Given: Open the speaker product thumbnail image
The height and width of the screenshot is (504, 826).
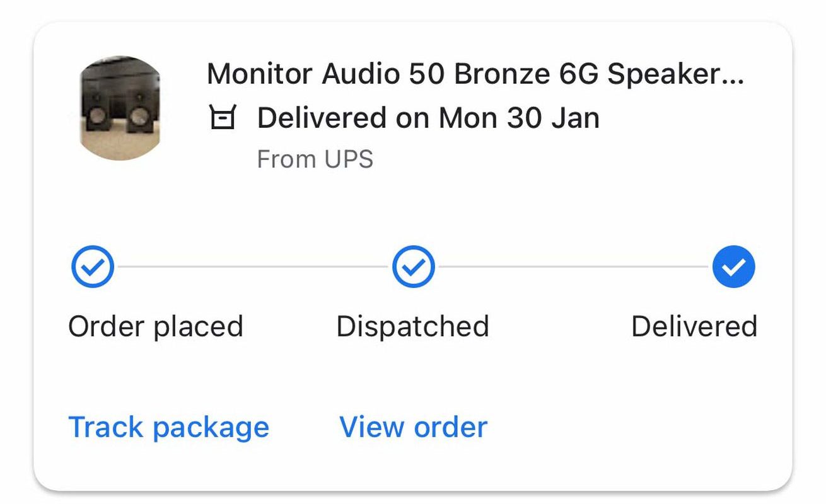Looking at the screenshot, I should click(119, 108).
